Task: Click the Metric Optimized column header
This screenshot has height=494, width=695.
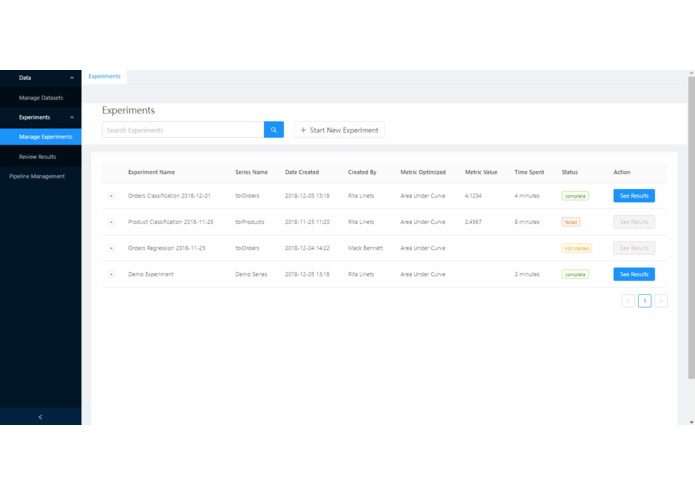Action: 423,172
